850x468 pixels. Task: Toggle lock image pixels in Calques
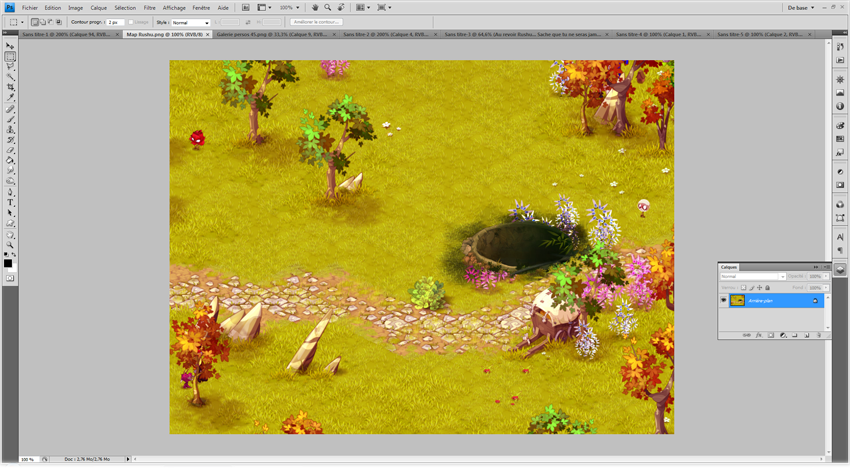[x=751, y=288]
